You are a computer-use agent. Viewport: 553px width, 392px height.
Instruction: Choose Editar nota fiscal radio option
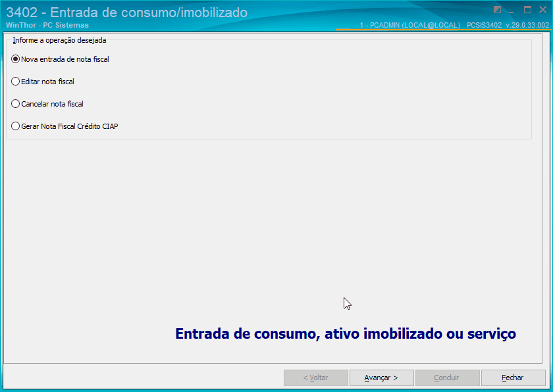[43, 82]
